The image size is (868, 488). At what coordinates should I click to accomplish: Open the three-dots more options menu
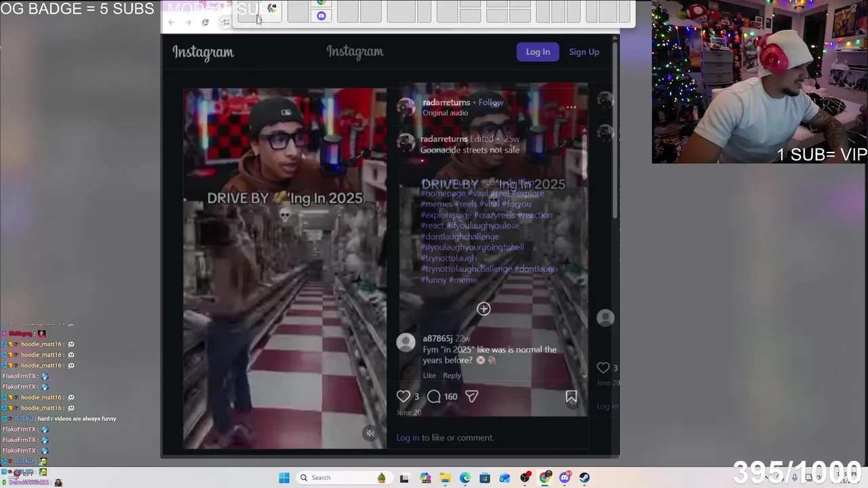[x=571, y=106]
